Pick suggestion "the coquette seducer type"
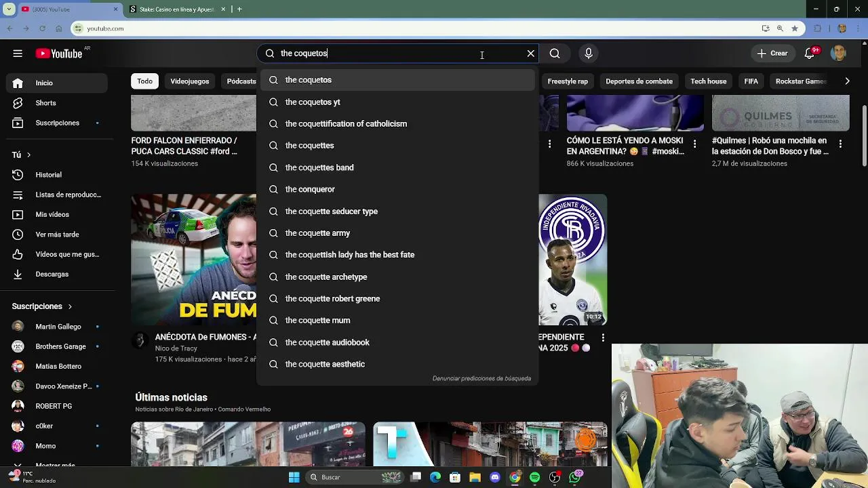Image resolution: width=868 pixels, height=488 pixels. tap(397, 211)
